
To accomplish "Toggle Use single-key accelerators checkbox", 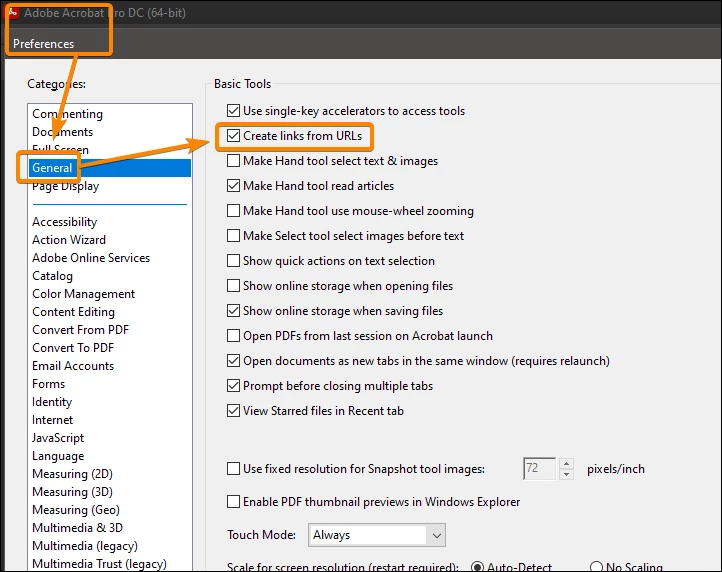I will 233,111.
